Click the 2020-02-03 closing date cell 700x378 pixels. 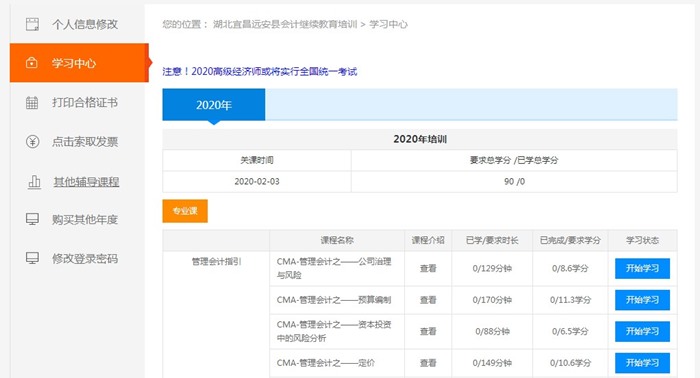pyautogui.click(x=257, y=182)
